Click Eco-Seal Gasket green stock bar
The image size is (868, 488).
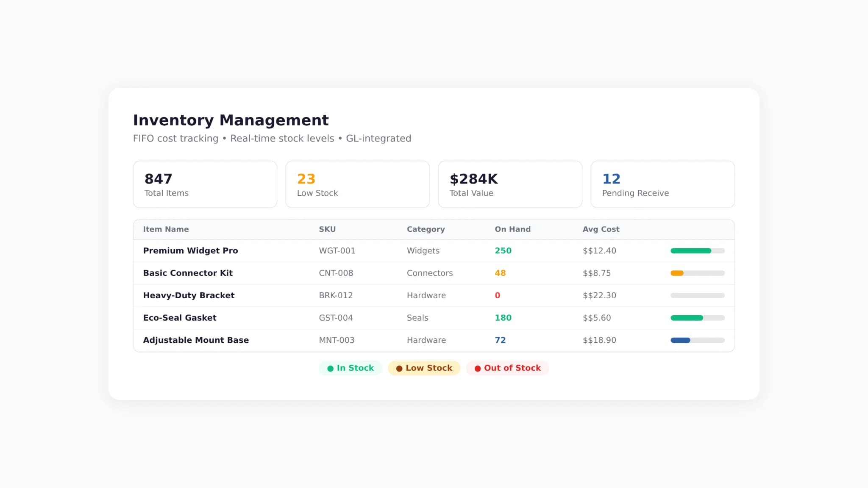click(x=697, y=318)
